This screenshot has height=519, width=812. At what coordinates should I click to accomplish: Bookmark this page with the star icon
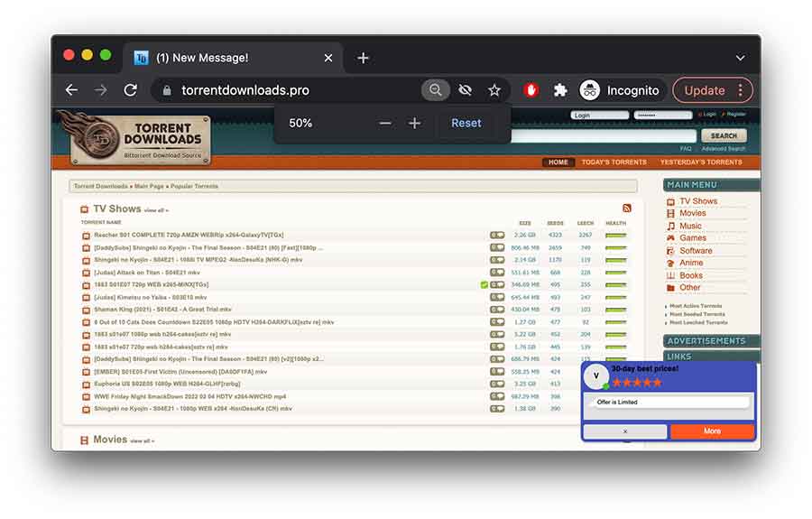494,90
